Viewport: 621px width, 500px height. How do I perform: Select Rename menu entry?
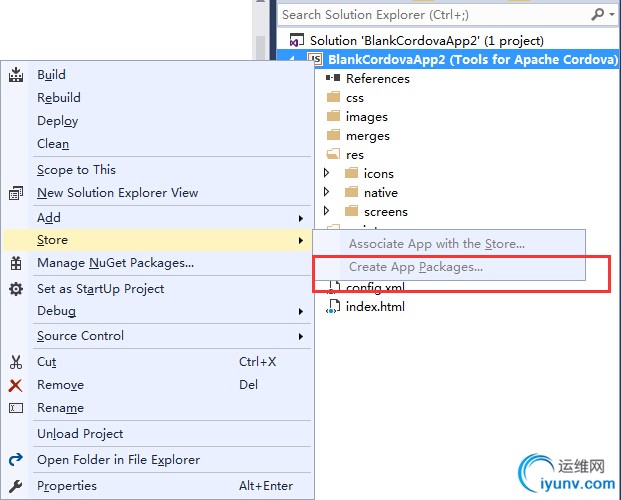coord(158,408)
